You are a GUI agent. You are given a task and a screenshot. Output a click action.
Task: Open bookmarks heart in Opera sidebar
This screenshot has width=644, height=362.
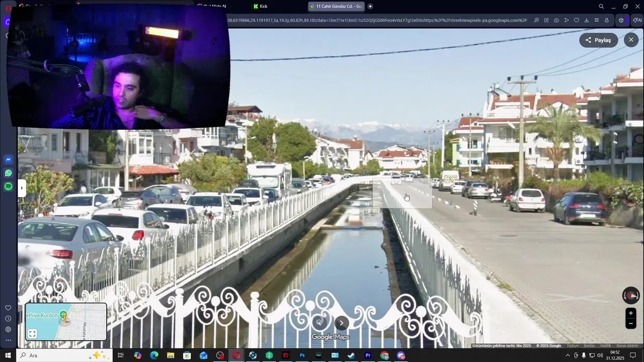pyautogui.click(x=8, y=308)
